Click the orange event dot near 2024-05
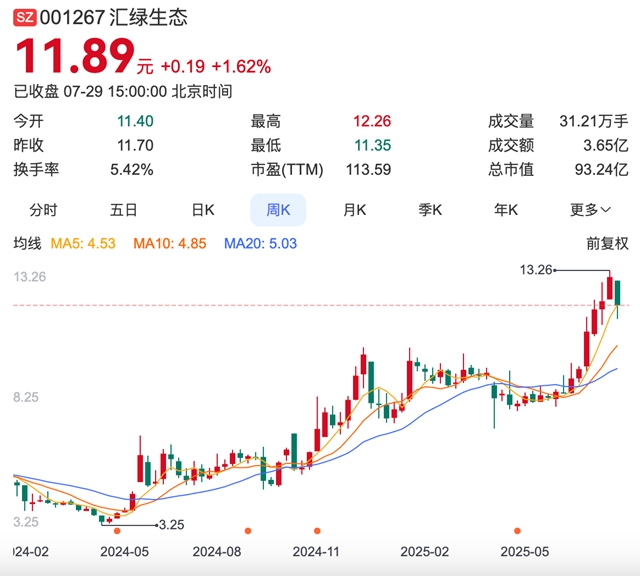The image size is (640, 576). [117, 531]
